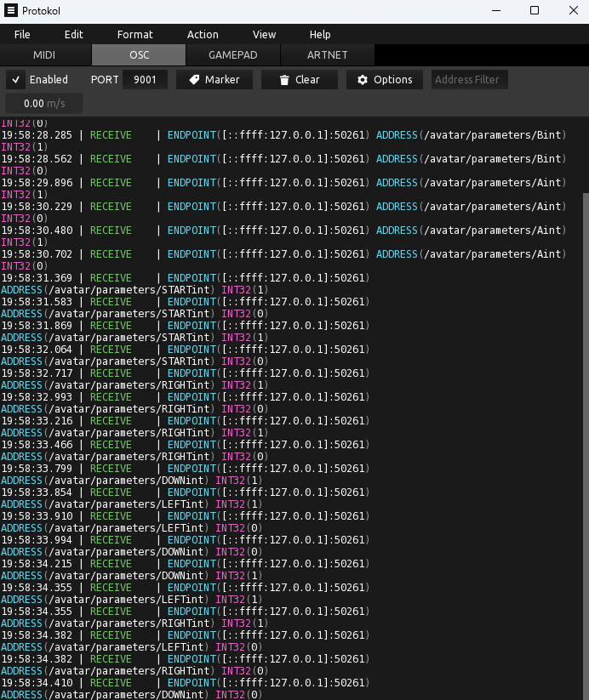The width and height of the screenshot is (589, 700).
Task: Open the File menu
Action: pos(22,34)
